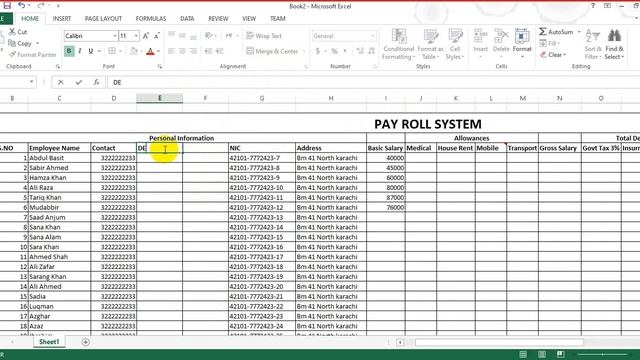
Task: Toggle Underline formatting
Action: pyautogui.click(x=91, y=51)
